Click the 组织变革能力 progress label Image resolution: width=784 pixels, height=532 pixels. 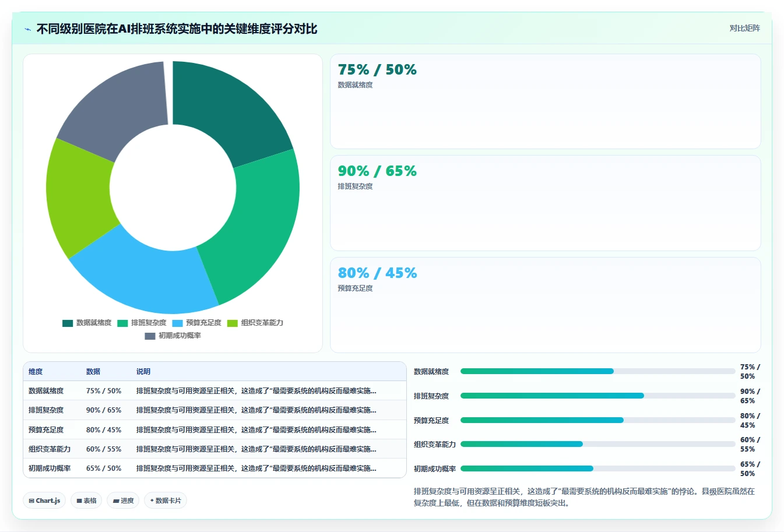[435, 445]
